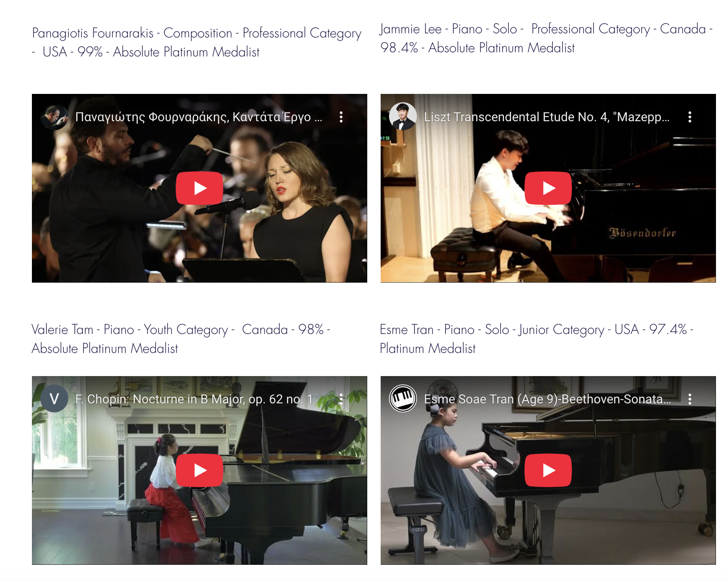The width and height of the screenshot is (728, 581).
Task: Open three-dot menu on Liszt Mazeppa video
Action: pyautogui.click(x=690, y=117)
